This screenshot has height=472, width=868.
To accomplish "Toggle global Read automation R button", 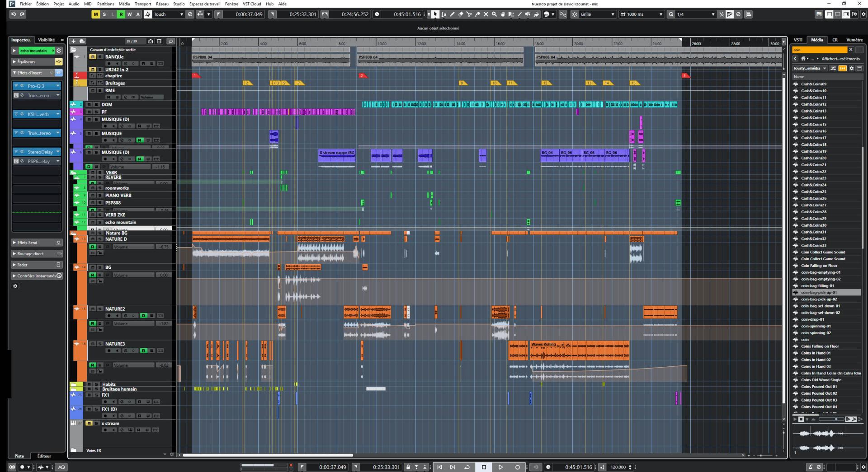I will pos(121,14).
